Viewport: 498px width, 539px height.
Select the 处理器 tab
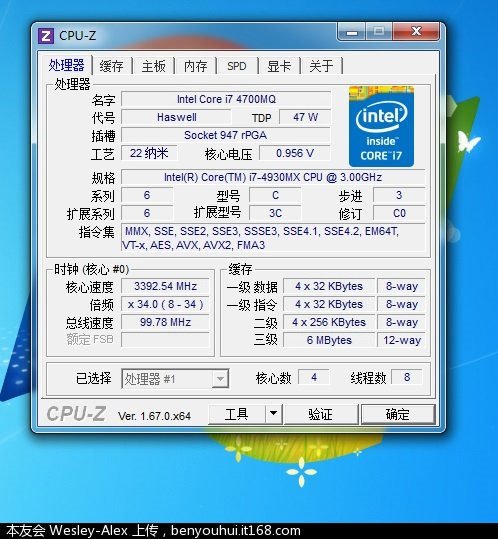[x=66, y=65]
